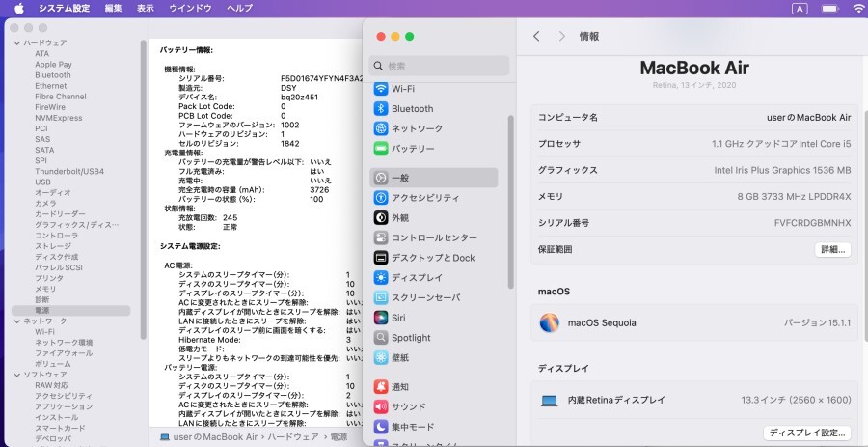Collapse the ハードウェア tree section
868x447 pixels.
point(17,43)
